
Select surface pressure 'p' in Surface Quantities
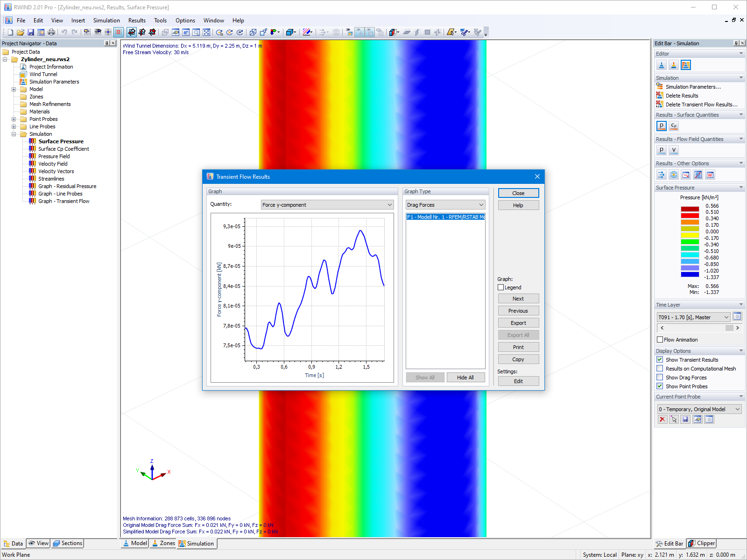(x=662, y=126)
